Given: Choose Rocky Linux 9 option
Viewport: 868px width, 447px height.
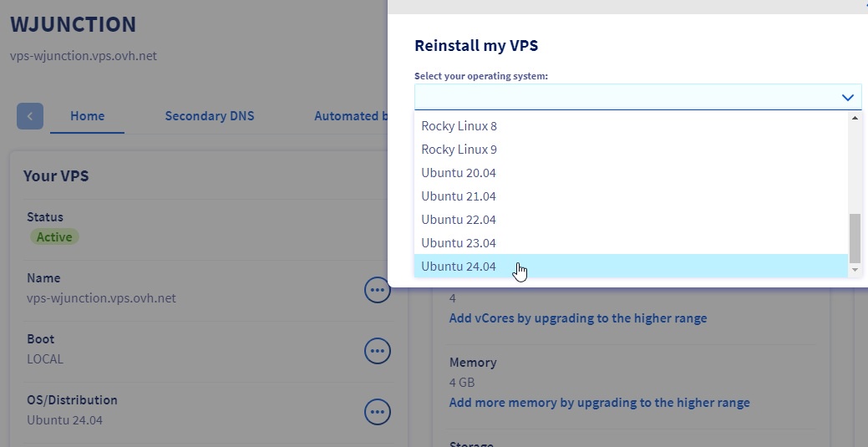Looking at the screenshot, I should coord(459,150).
